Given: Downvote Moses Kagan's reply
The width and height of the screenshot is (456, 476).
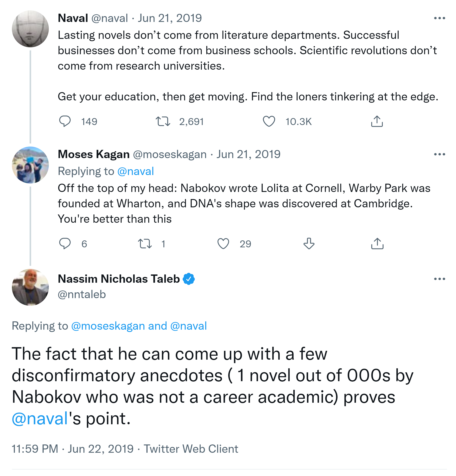Looking at the screenshot, I should (309, 244).
